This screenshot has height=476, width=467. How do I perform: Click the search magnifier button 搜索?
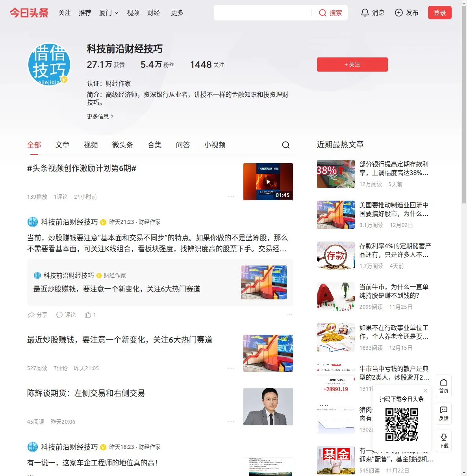coord(330,13)
